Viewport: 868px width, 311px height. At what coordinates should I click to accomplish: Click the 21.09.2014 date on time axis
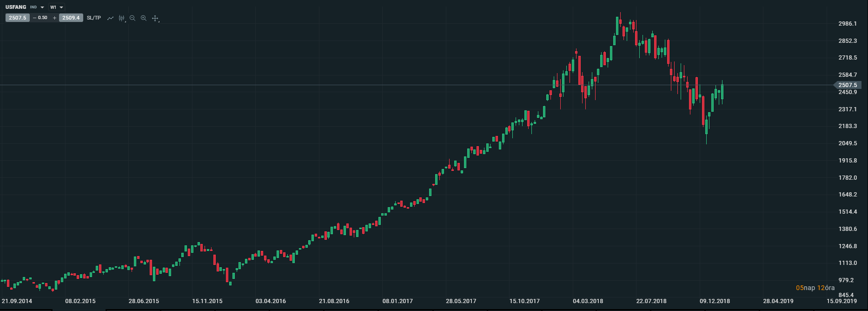tap(17, 301)
